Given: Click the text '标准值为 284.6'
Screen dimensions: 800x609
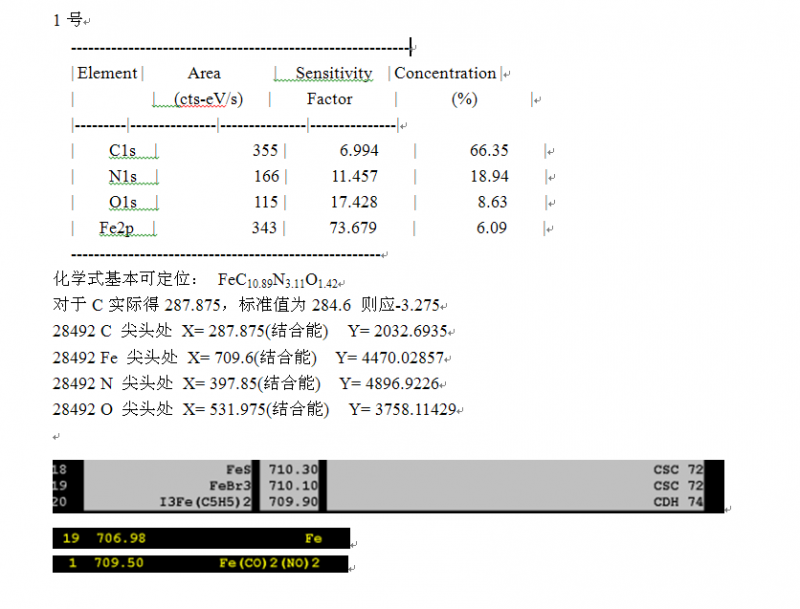Looking at the screenshot, I should (x=295, y=305).
